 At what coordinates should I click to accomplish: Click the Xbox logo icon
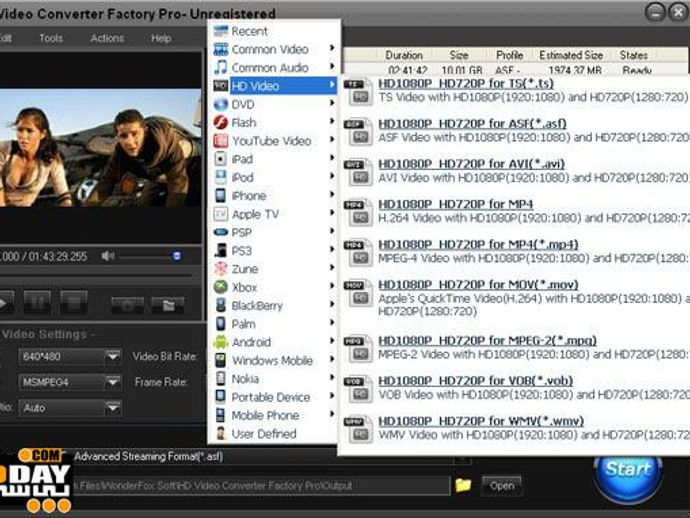click(x=220, y=287)
